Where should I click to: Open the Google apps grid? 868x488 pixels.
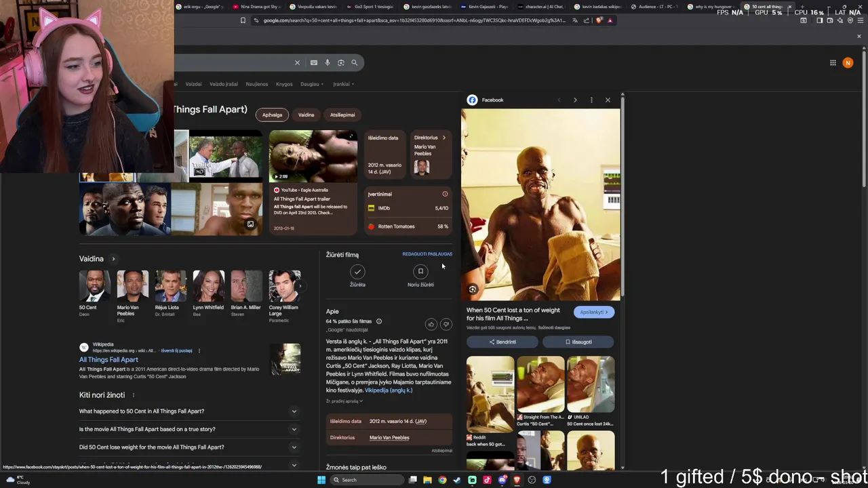coord(833,62)
